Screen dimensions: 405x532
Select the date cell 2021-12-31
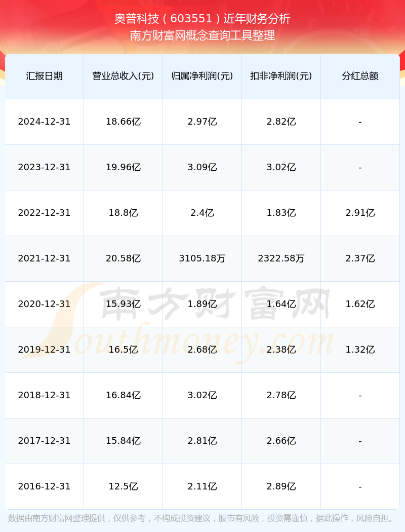(x=44, y=258)
